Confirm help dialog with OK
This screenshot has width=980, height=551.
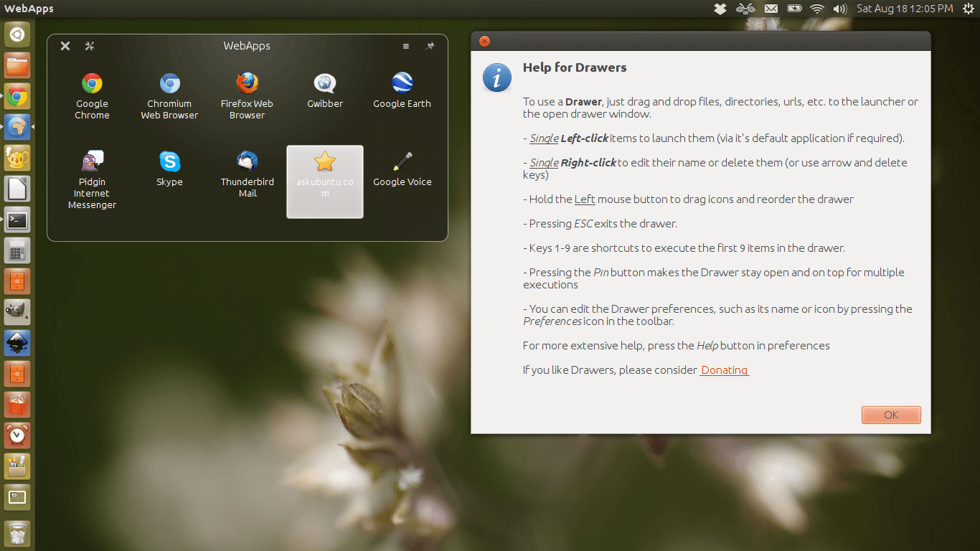(891, 415)
